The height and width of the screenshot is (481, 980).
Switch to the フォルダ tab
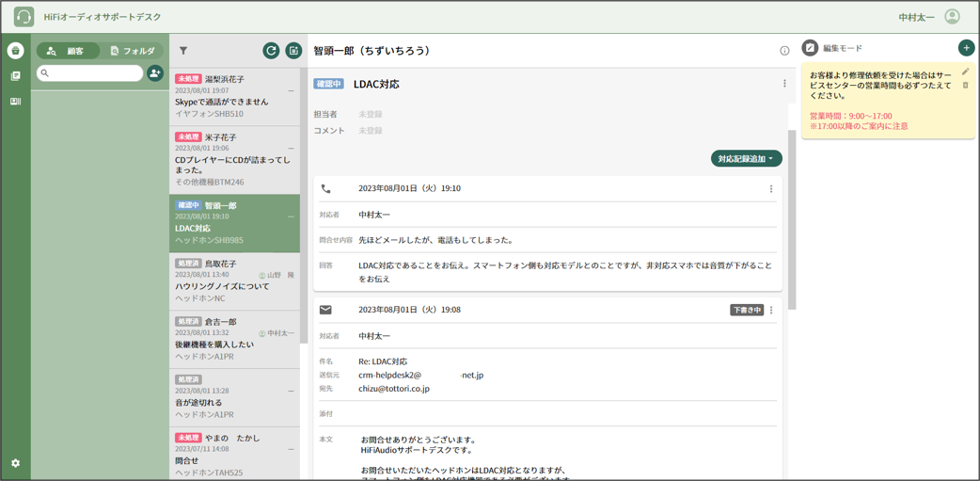click(x=133, y=51)
